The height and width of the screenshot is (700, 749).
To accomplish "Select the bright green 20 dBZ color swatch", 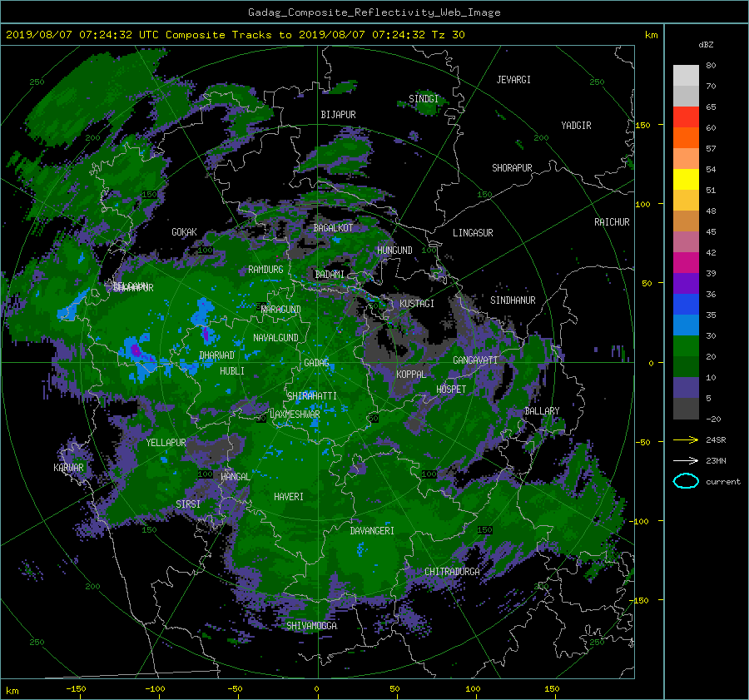I will pos(686,346).
